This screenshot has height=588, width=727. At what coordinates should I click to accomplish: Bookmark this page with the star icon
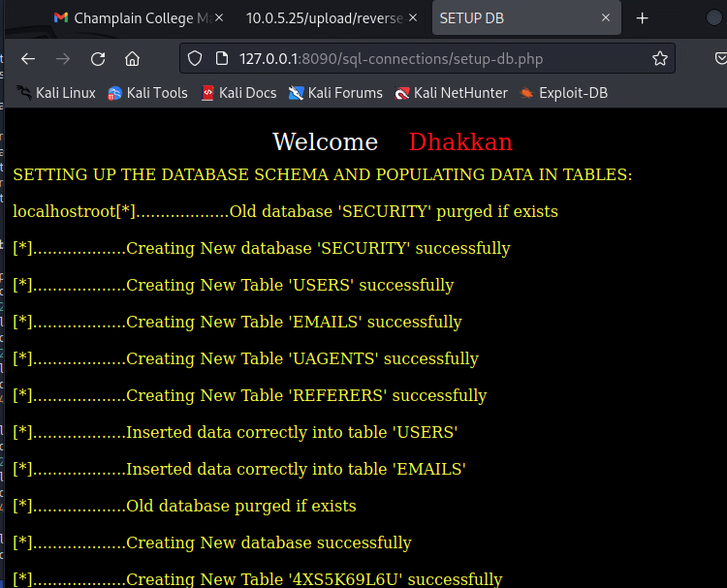click(660, 59)
